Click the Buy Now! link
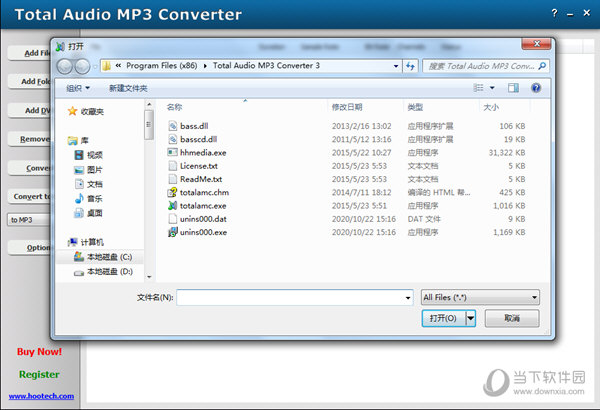 pos(39,351)
